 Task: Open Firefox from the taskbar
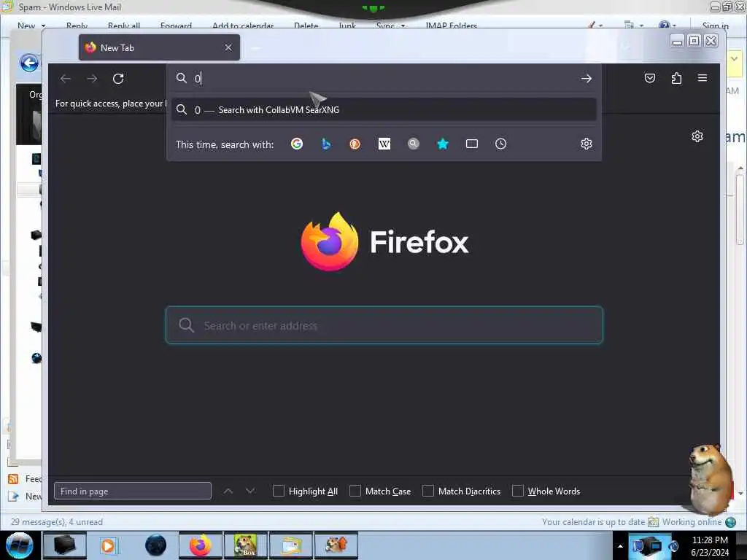coord(201,545)
